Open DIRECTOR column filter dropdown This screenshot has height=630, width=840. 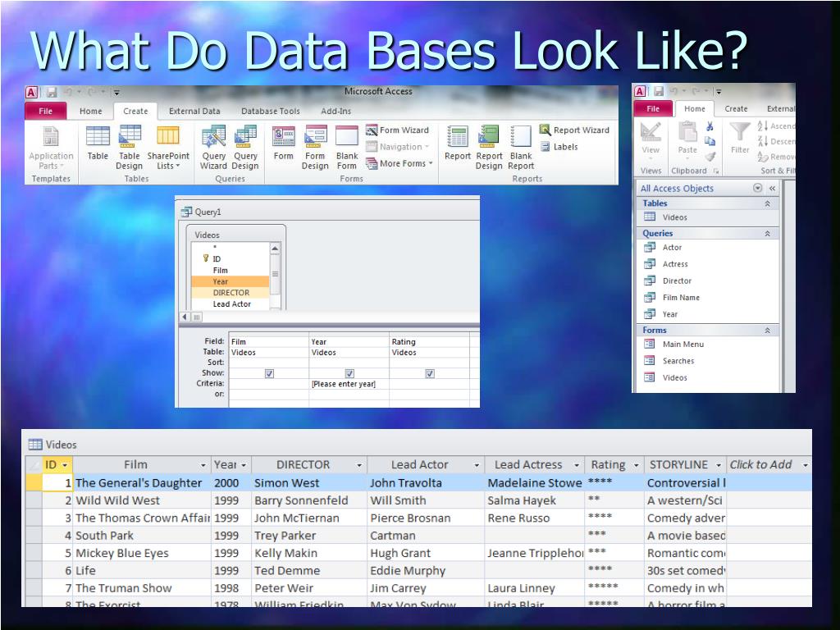click(359, 465)
